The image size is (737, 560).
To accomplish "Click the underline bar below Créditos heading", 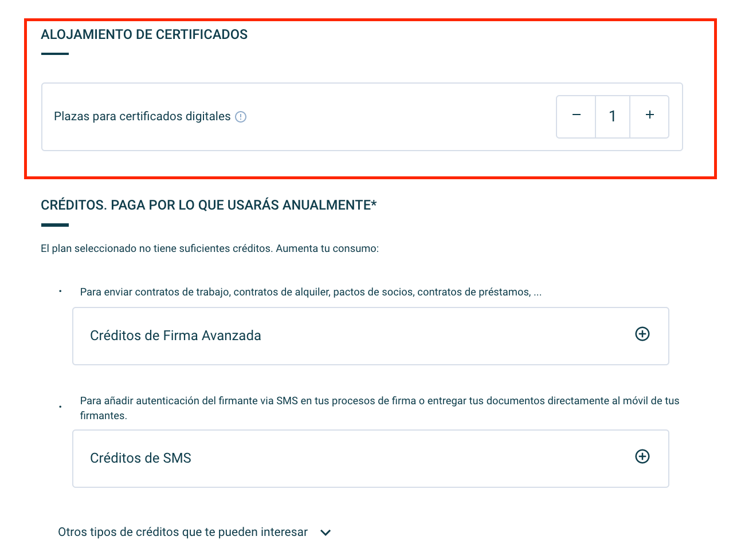I will (x=55, y=225).
